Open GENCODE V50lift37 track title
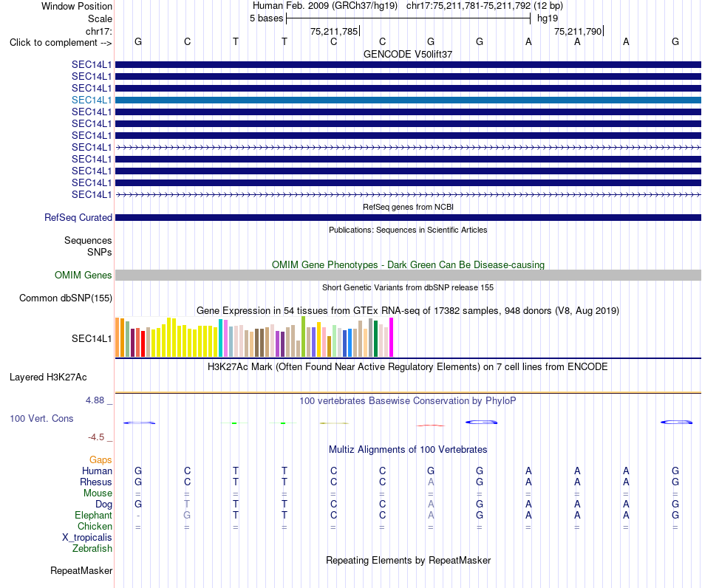Image resolution: width=702 pixels, height=588 pixels. (408, 54)
